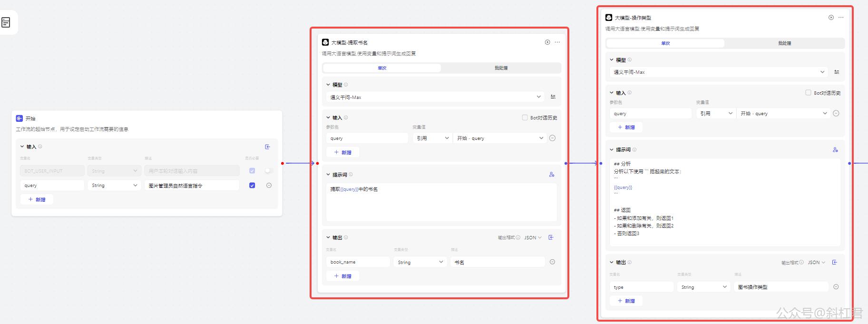Screen dimensions: 868x324
Task: Click the 大模型-提取书名 node avatar icon
Action: (325, 42)
